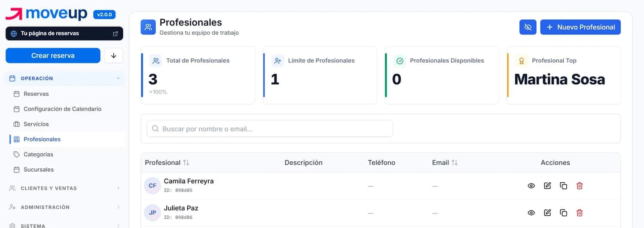Click the Crear reserva button
644x228 pixels.
click(x=53, y=55)
